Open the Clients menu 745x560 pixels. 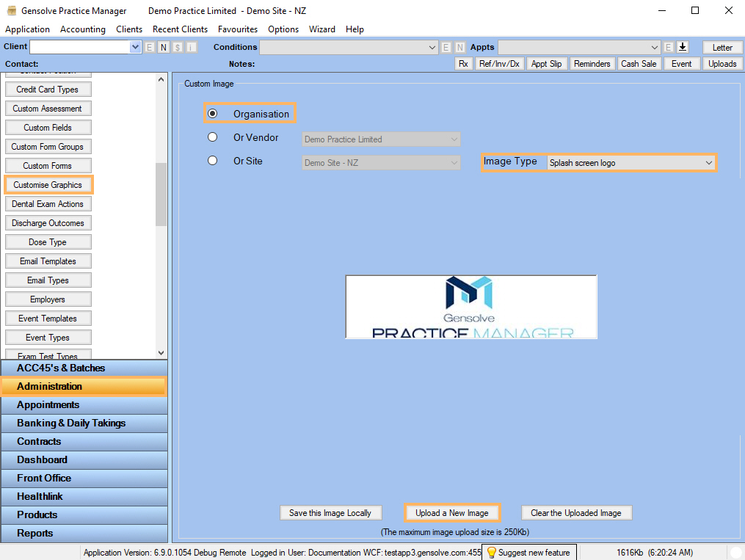128,29
